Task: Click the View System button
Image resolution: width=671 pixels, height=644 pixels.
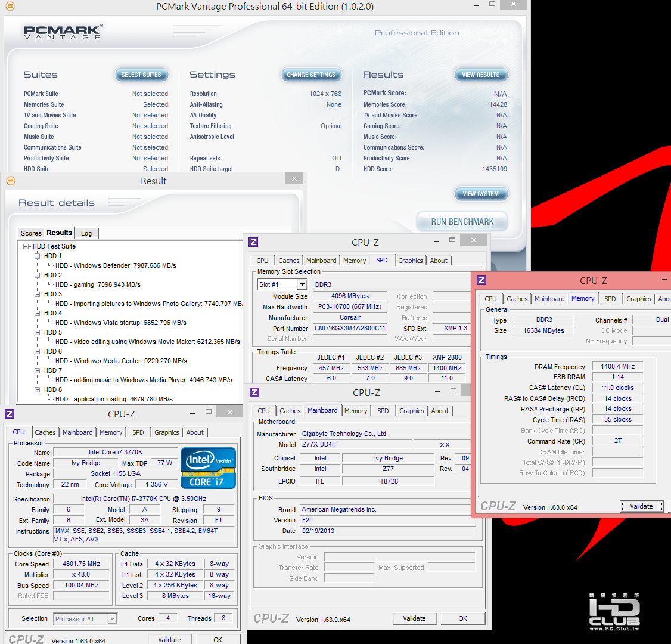Action: coord(480,194)
